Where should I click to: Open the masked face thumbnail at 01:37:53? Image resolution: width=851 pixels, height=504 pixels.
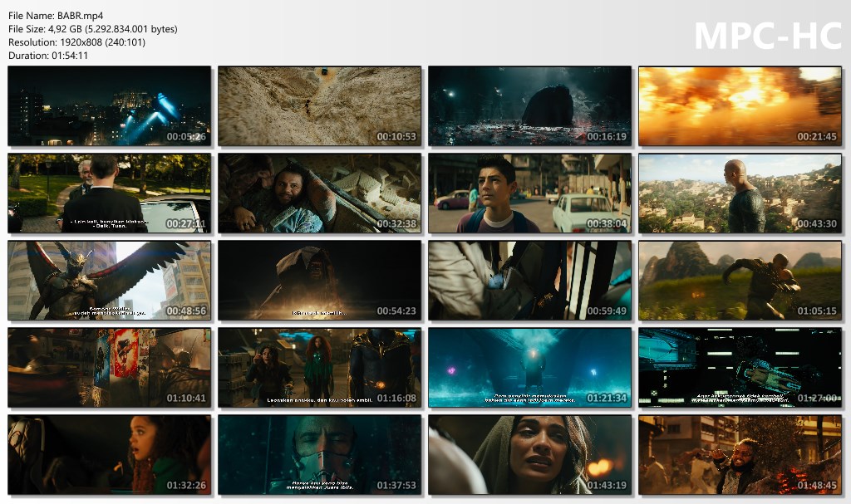(320, 455)
